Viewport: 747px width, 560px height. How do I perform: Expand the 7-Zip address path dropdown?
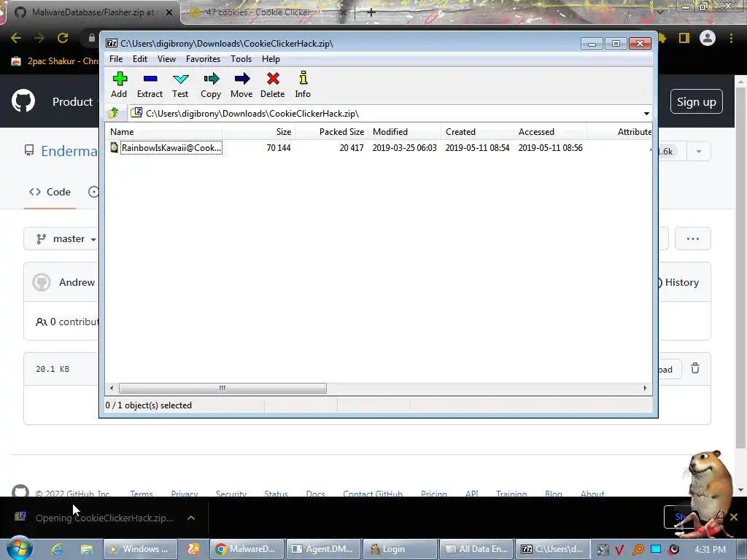click(646, 113)
